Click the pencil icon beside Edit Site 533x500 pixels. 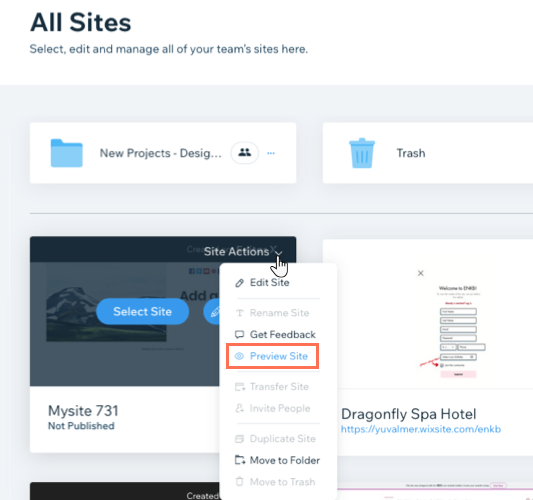coord(239,283)
